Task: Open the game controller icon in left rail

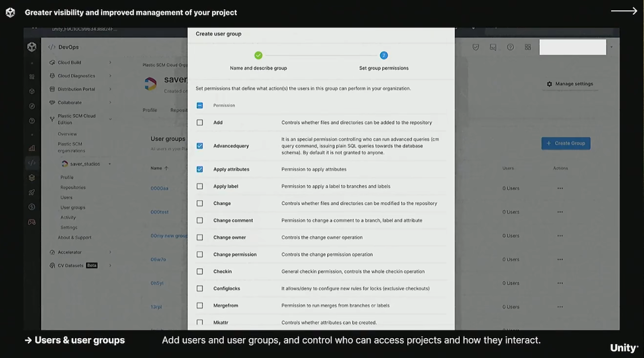Action: (x=32, y=222)
